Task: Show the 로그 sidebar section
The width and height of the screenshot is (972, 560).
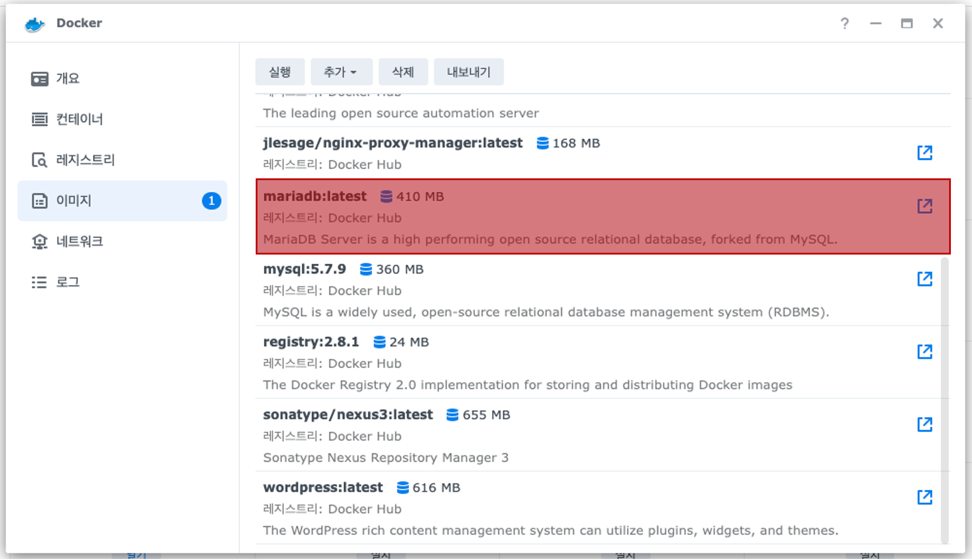Action: (67, 282)
